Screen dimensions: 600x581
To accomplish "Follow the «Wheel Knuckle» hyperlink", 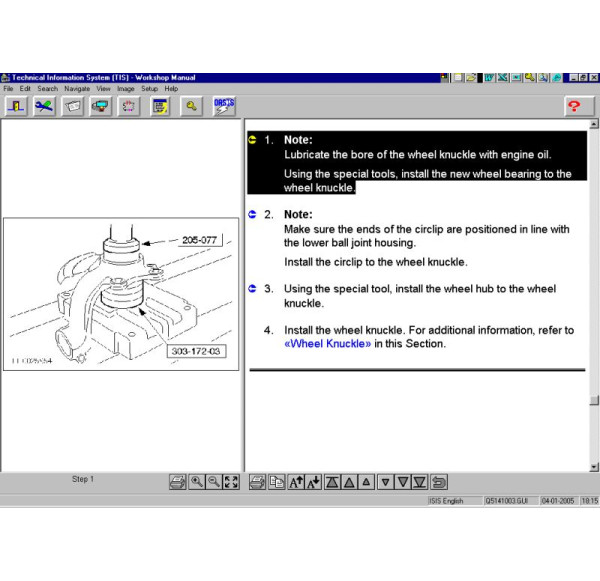I will click(328, 344).
